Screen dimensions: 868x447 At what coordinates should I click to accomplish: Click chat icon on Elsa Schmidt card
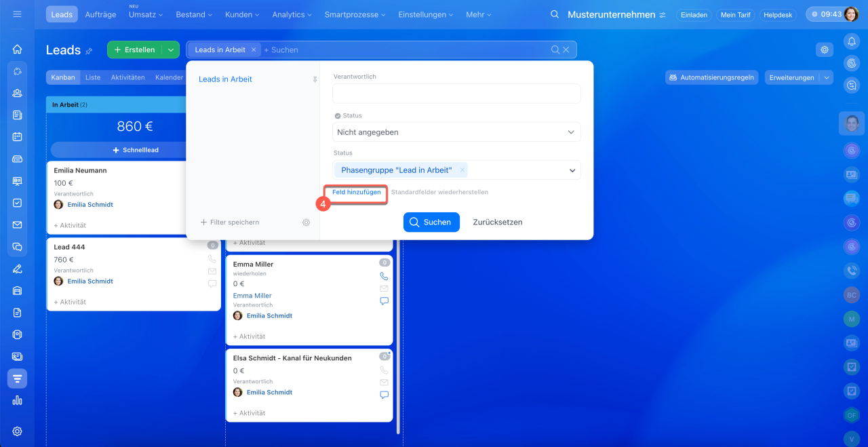[x=384, y=395]
